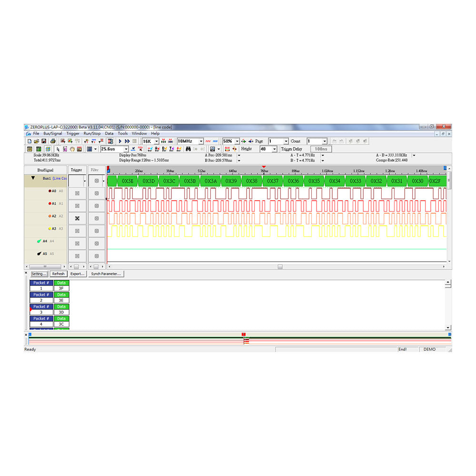Viewport: 476px width, 476px height.
Task: Click the pink zoom selection tool icon
Action: [65, 149]
